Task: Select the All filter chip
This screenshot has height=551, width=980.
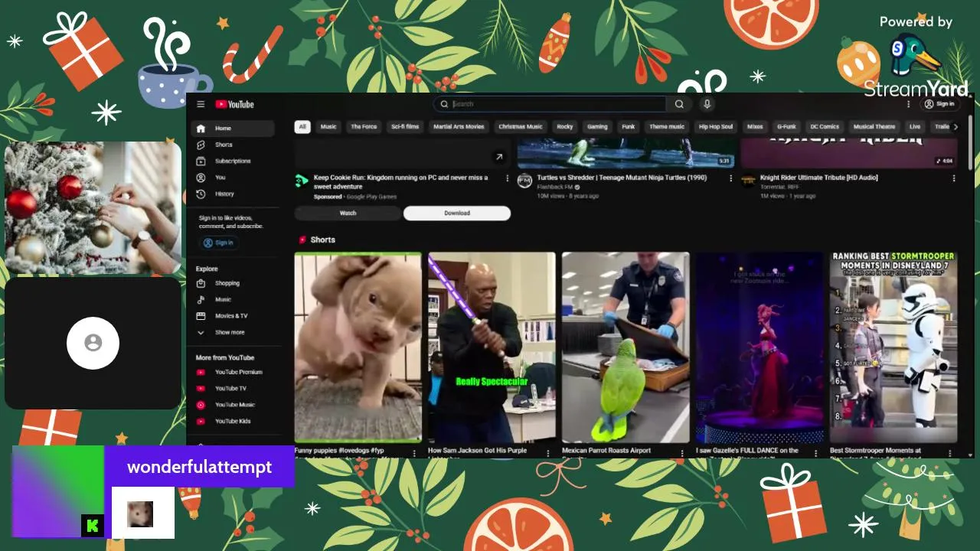Action: 302,127
